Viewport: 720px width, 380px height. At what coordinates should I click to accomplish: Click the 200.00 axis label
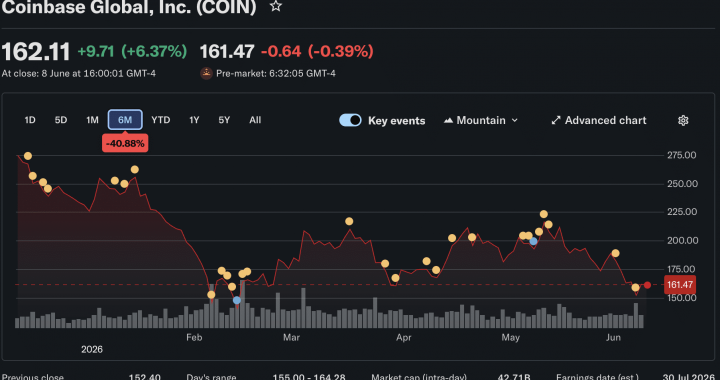(x=682, y=240)
